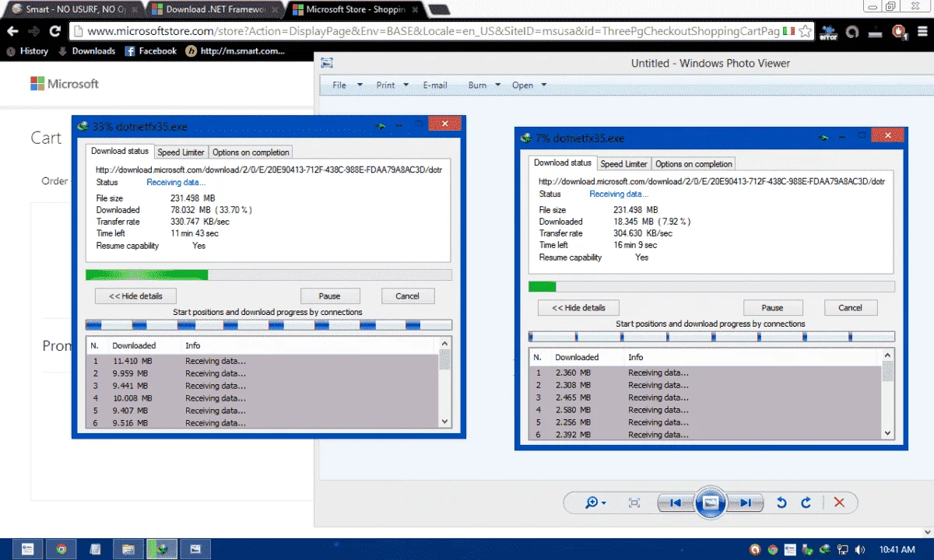This screenshot has width=934, height=560.
Task: Go to next picture in Photo Viewer
Action: (745, 502)
